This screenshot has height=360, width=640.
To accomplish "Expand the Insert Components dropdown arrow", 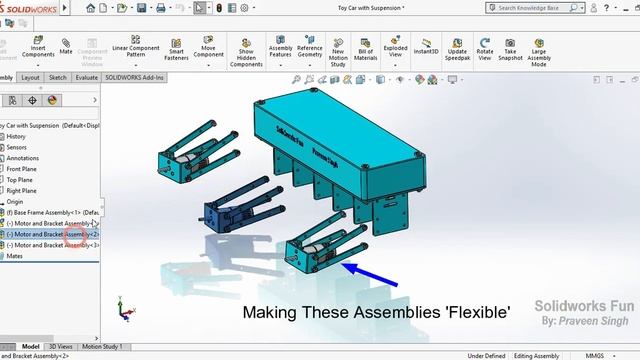I will click(x=38, y=65).
